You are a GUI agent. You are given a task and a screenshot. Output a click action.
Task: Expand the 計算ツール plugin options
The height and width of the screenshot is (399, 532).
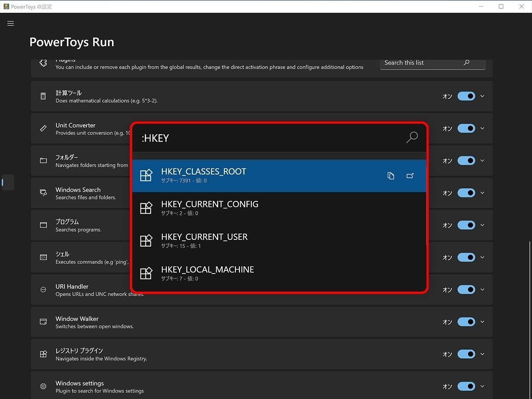pyautogui.click(x=482, y=96)
